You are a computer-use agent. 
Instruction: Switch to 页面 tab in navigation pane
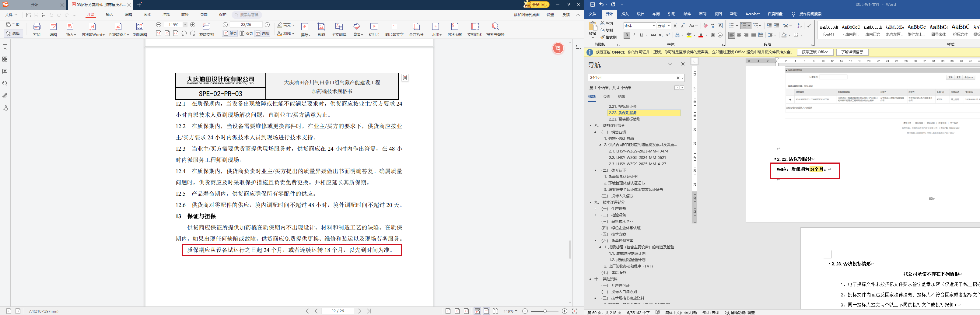[x=607, y=97]
